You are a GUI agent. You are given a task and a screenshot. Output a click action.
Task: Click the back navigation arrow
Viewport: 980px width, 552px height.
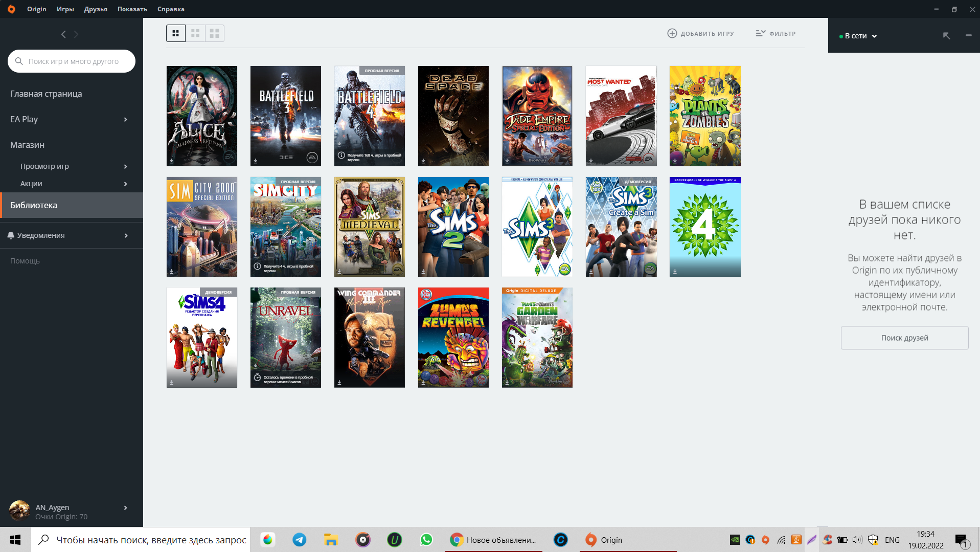(x=63, y=34)
